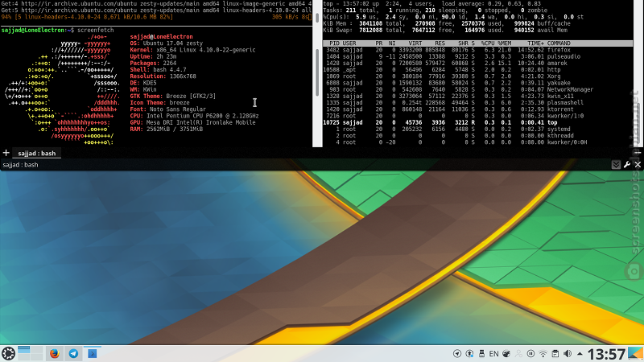
Task: Open the KDE application launcher
Action: point(8,353)
